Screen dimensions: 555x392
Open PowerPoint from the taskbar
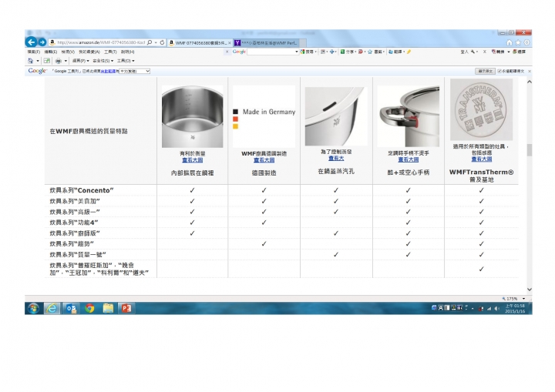click(126, 309)
